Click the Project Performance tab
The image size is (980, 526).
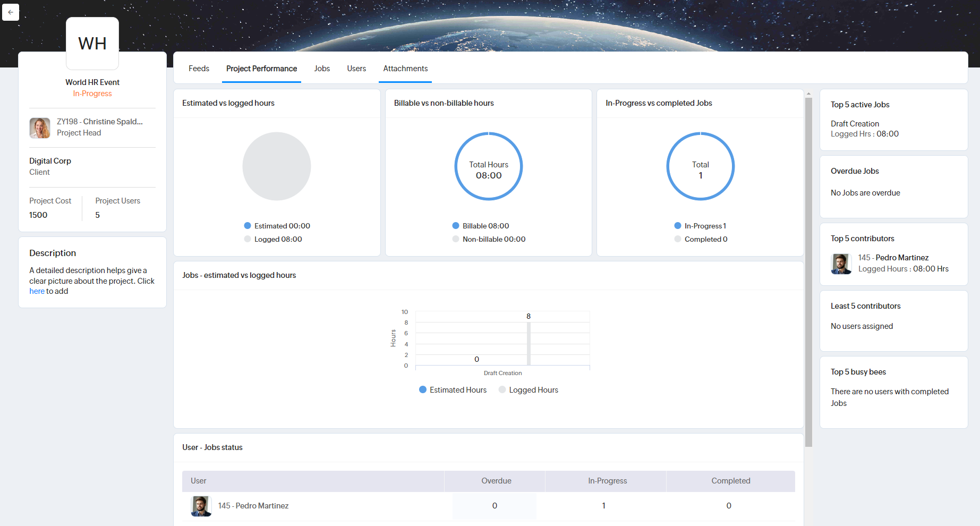261,69
